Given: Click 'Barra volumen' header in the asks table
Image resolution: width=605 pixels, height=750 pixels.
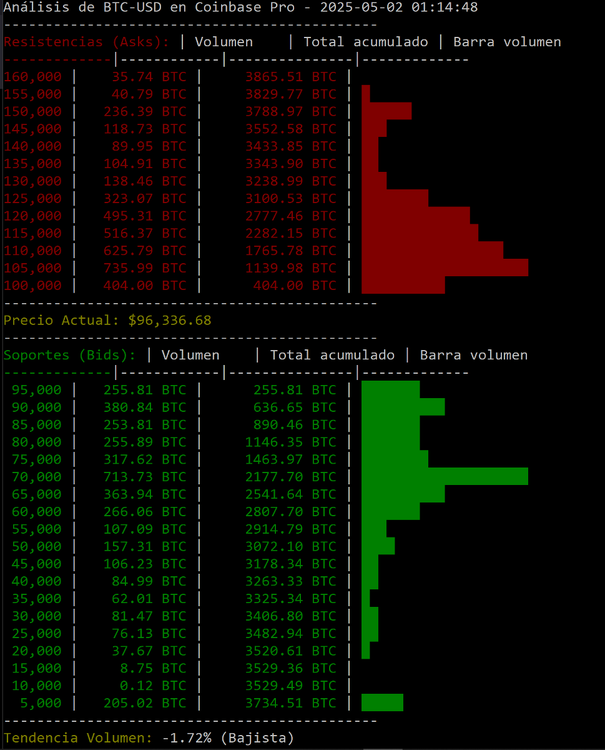Looking at the screenshot, I should (x=507, y=42).
